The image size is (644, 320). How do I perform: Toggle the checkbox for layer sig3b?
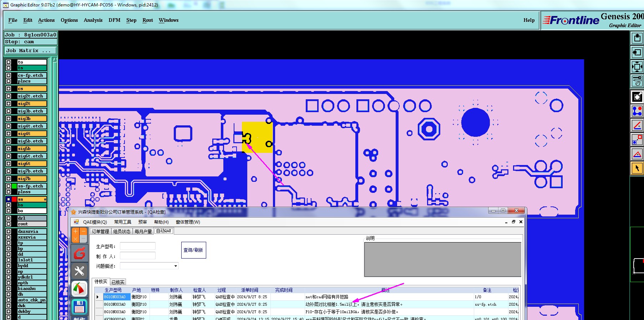tap(9, 119)
